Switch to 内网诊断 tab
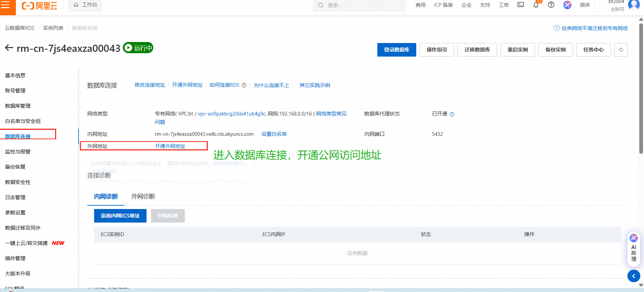This screenshot has height=292, width=644. click(106, 196)
